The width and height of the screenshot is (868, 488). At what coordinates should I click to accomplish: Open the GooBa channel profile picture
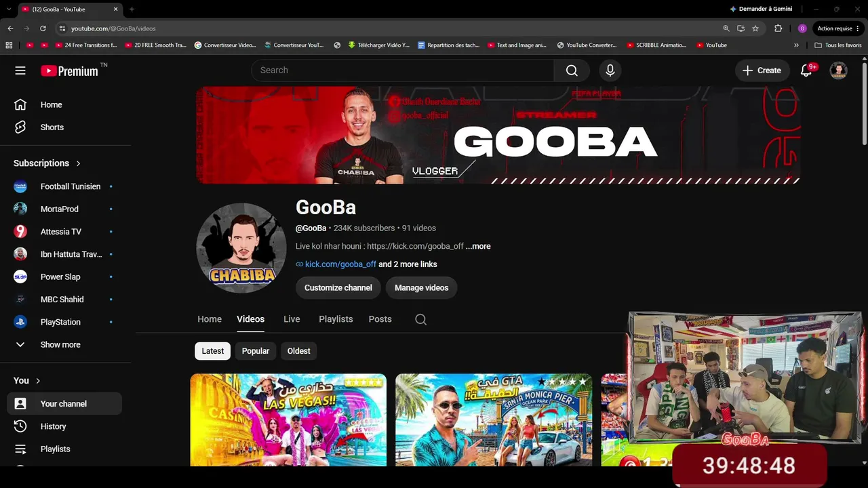(x=241, y=248)
